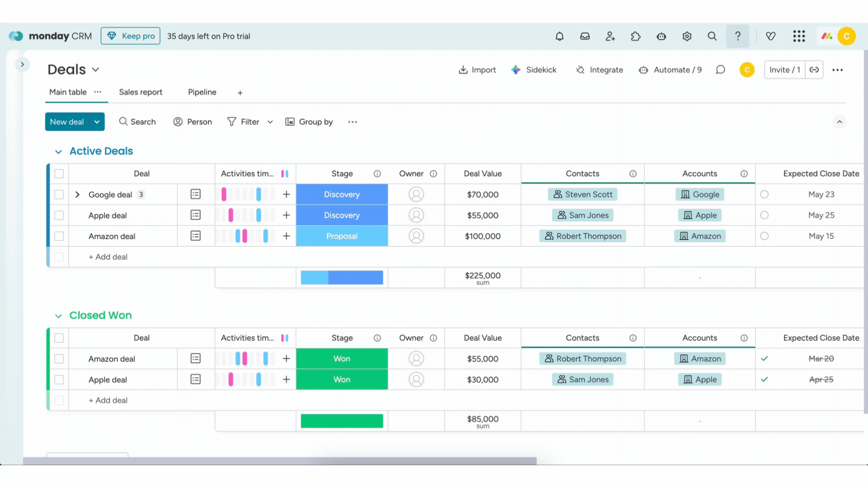Image resolution: width=868 pixels, height=488 pixels.
Task: Expand Google deal subitems
Action: pos(77,195)
